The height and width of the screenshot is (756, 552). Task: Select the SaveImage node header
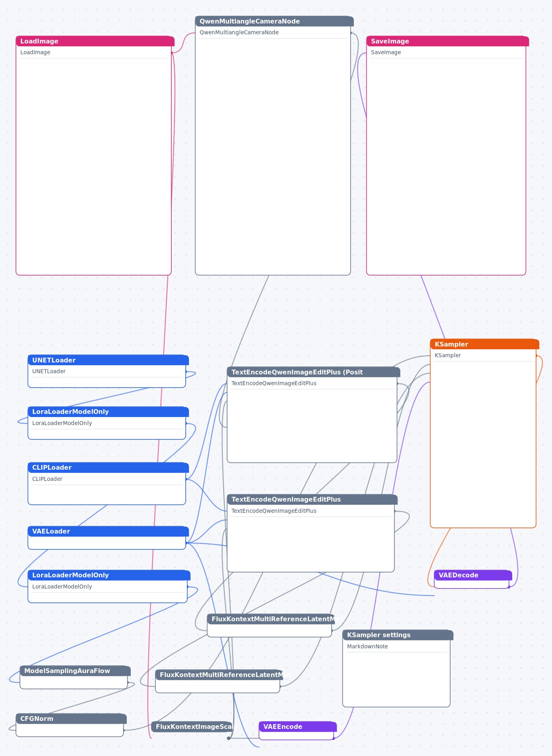point(448,41)
